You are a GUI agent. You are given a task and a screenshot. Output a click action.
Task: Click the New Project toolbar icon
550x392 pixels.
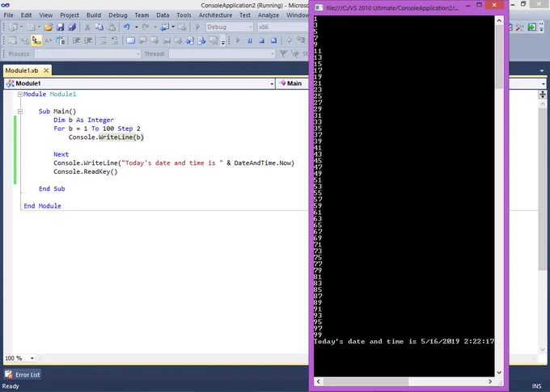[x=13, y=27]
